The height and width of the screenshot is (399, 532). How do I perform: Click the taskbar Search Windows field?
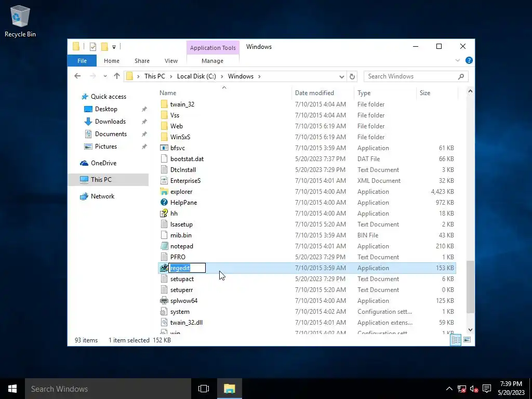108,389
